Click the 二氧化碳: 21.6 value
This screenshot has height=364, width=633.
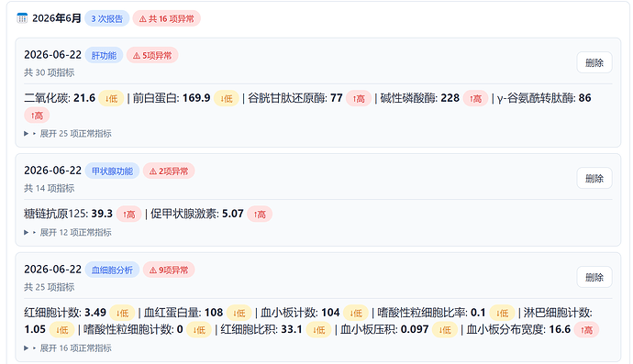tap(60, 98)
